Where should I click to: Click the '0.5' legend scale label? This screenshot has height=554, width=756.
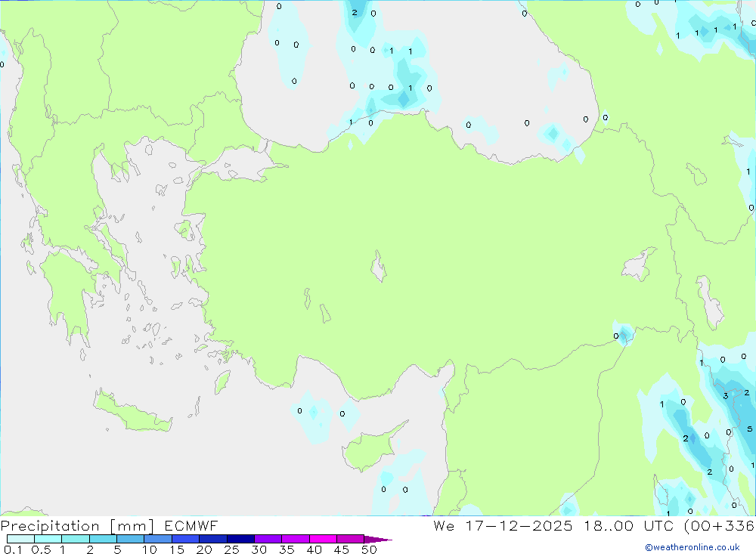[x=41, y=549]
